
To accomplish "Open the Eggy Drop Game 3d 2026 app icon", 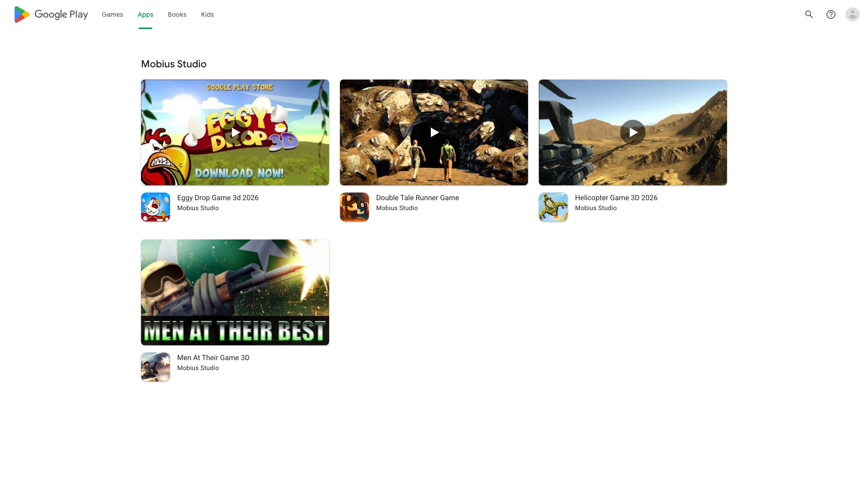I will click(x=156, y=207).
